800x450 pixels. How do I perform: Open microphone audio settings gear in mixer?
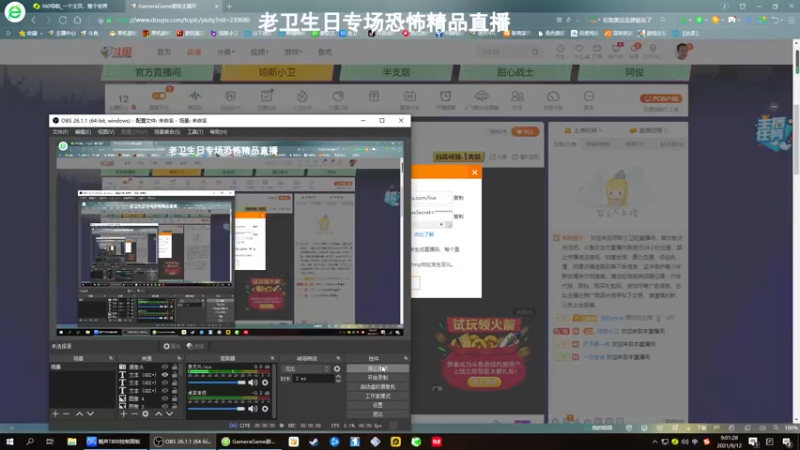tap(265, 382)
